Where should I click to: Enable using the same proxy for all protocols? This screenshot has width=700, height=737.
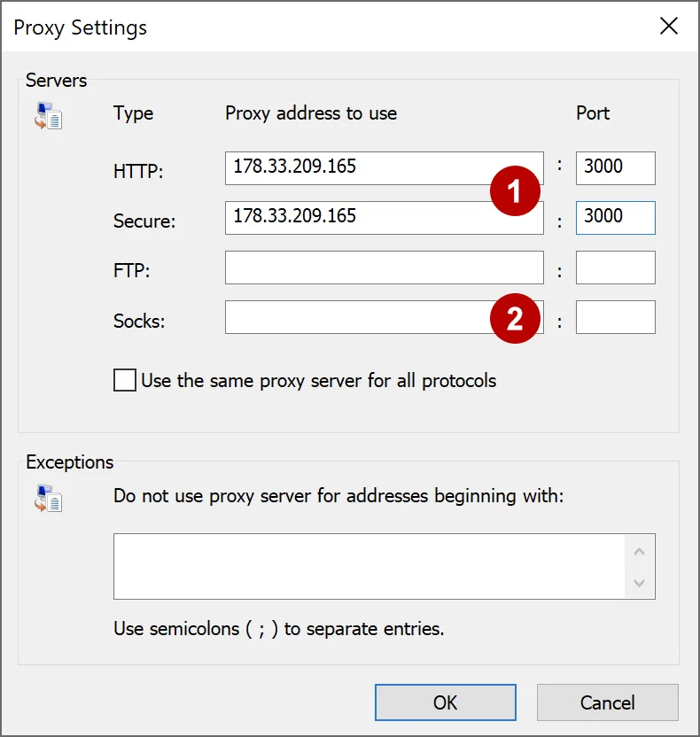click(x=125, y=380)
